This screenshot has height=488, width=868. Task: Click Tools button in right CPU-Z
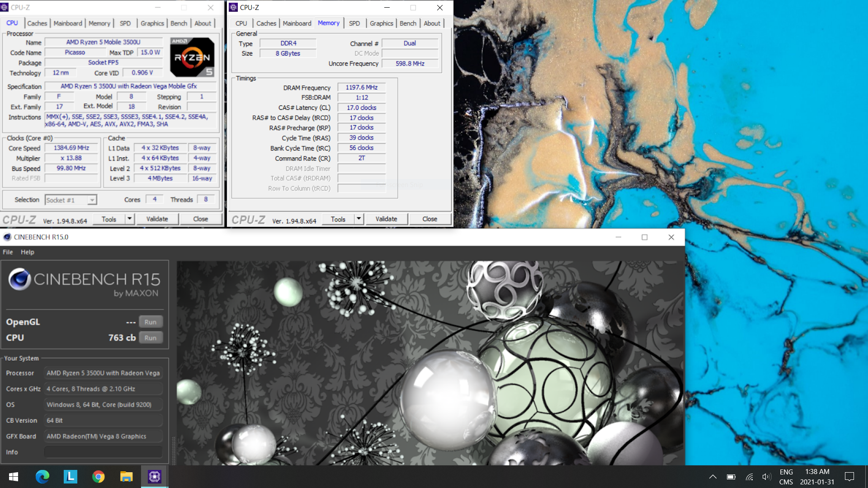[338, 219]
